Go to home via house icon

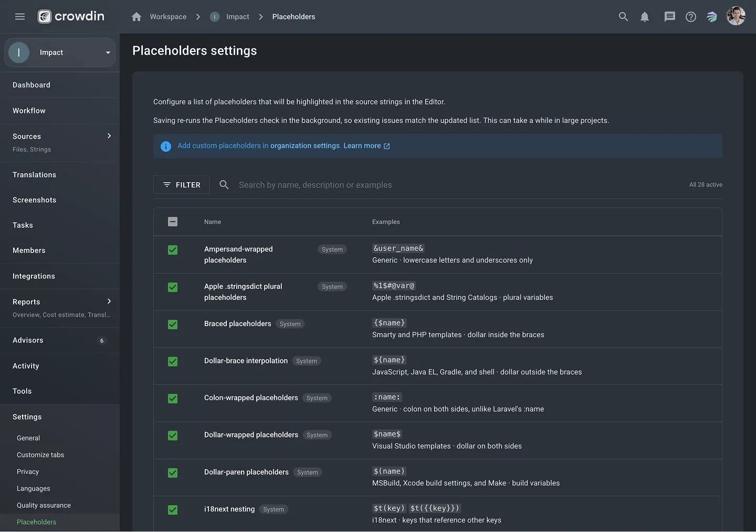click(136, 17)
